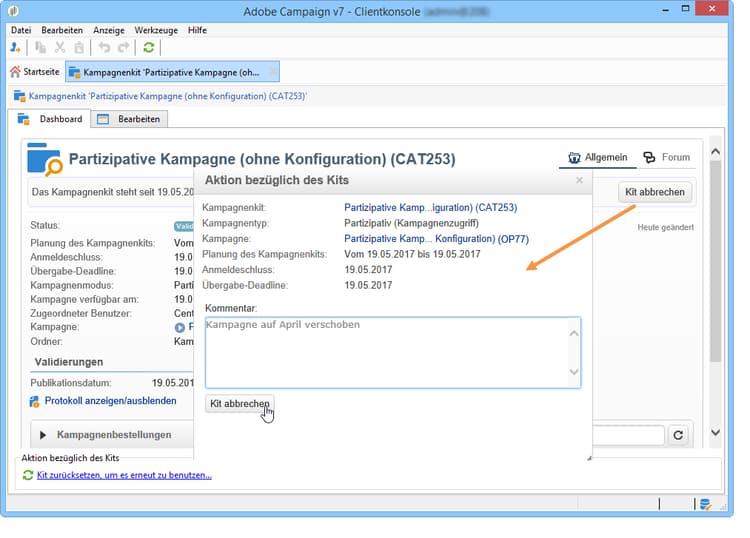Screen dimensions: 750x538
Task: Click the breadcrumb Kampagnenkit title link
Action: [x=168, y=96]
